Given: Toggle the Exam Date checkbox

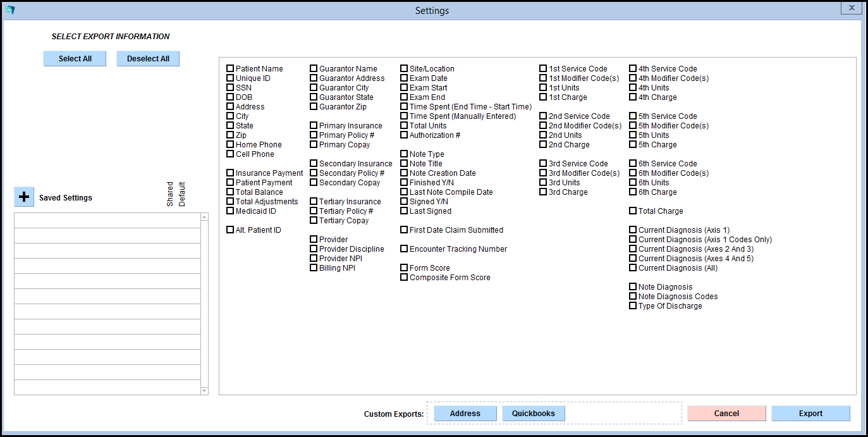Looking at the screenshot, I should tap(404, 78).
